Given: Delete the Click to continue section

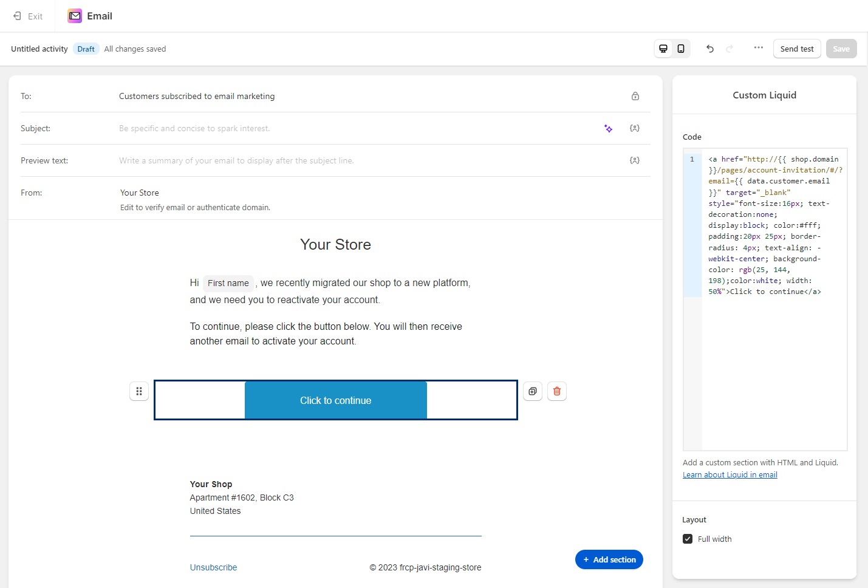Looking at the screenshot, I should (x=557, y=391).
